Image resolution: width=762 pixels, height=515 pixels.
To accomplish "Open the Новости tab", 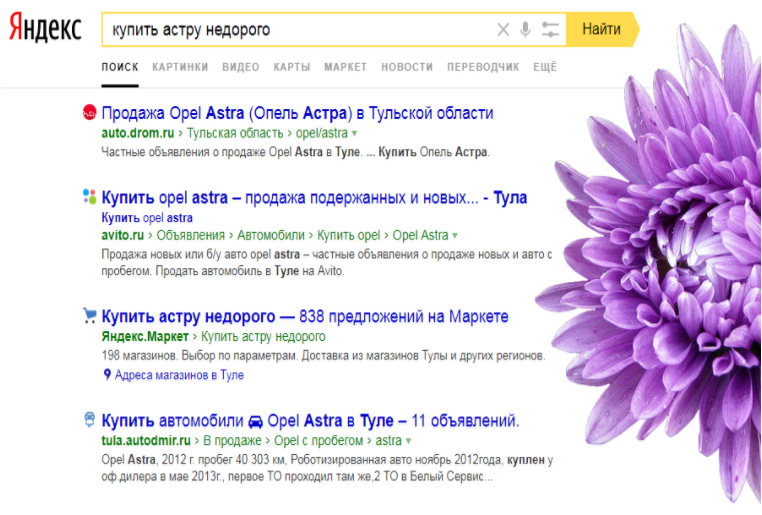I will tap(407, 67).
